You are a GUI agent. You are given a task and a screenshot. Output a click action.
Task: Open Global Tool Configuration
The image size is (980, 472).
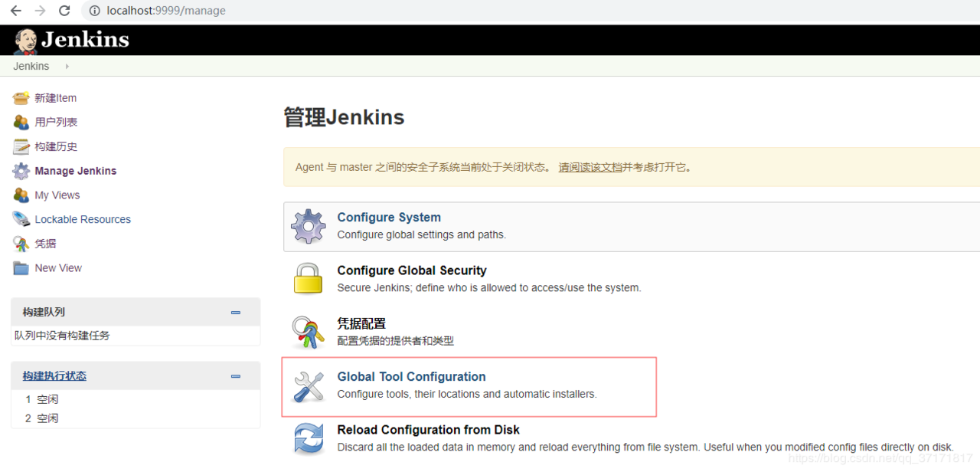(x=411, y=377)
